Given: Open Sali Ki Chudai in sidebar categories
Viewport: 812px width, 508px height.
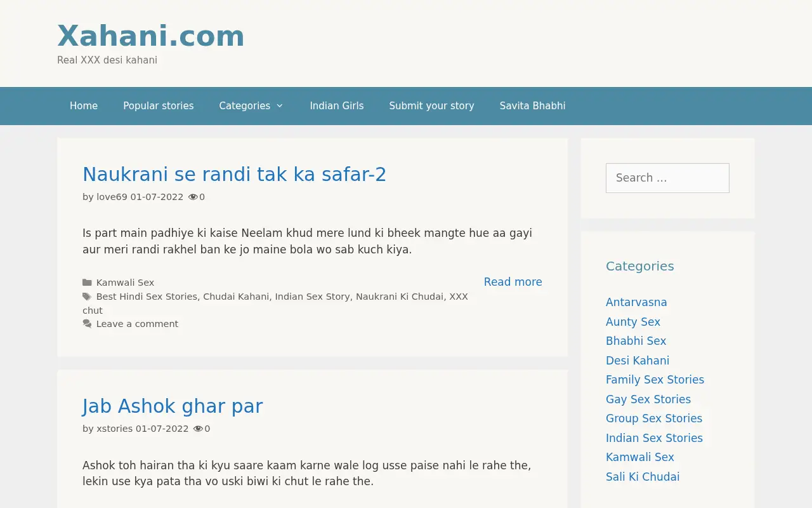Looking at the screenshot, I should tap(643, 477).
